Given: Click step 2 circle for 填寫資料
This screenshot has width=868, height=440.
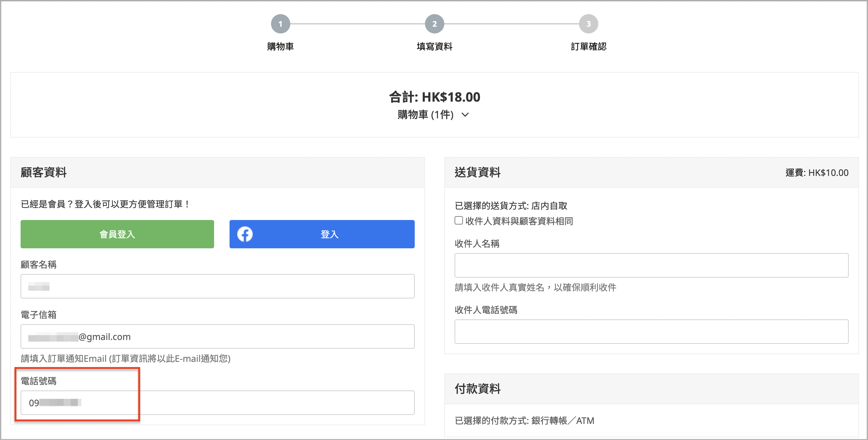Looking at the screenshot, I should coord(434,24).
